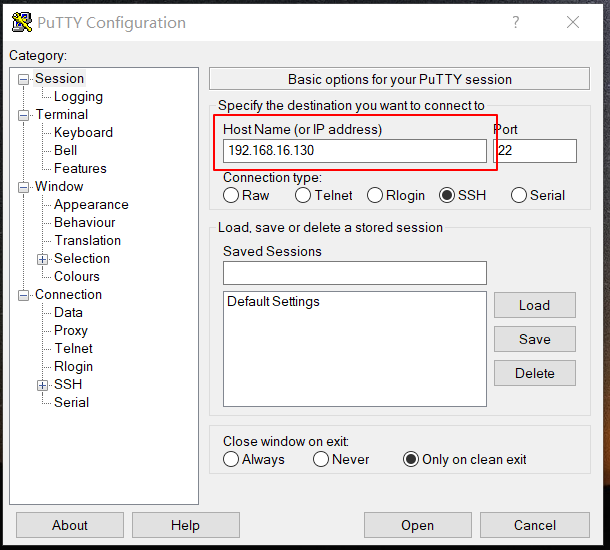Close the PuTTY Configuration window

[x=573, y=22]
